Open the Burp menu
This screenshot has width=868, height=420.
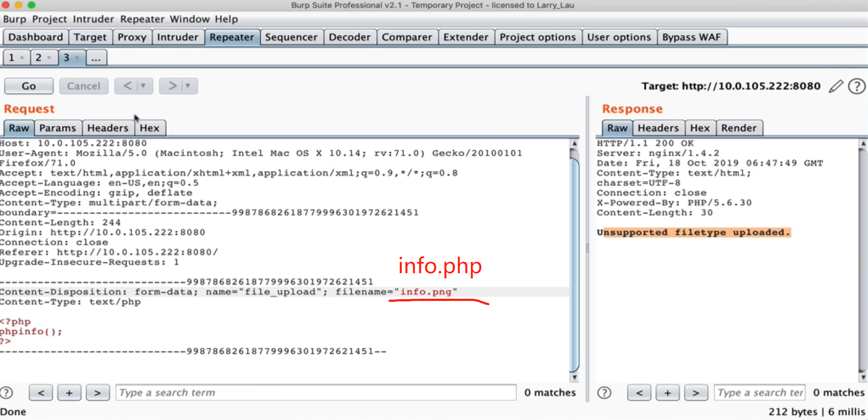coord(15,19)
